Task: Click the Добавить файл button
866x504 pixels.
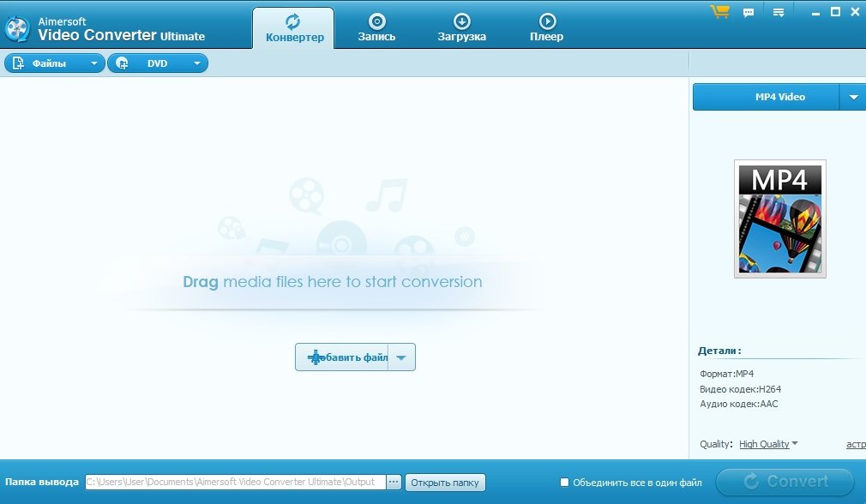Action: [x=342, y=357]
